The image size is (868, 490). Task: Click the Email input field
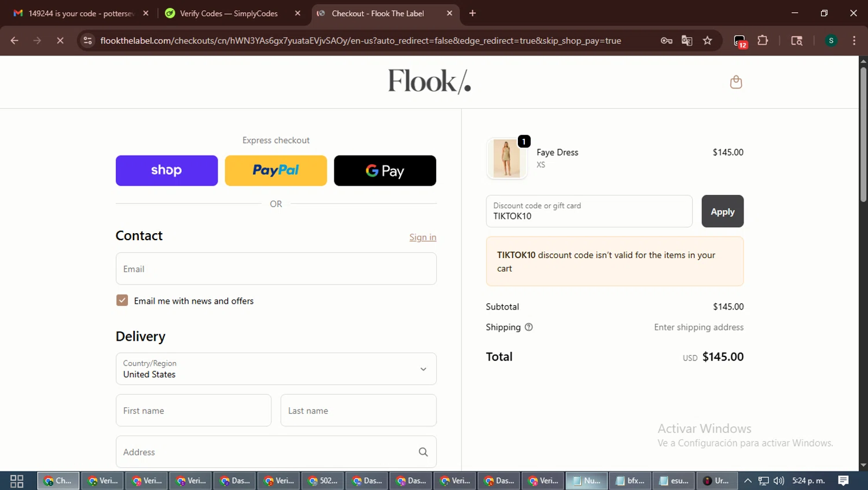[x=276, y=269]
